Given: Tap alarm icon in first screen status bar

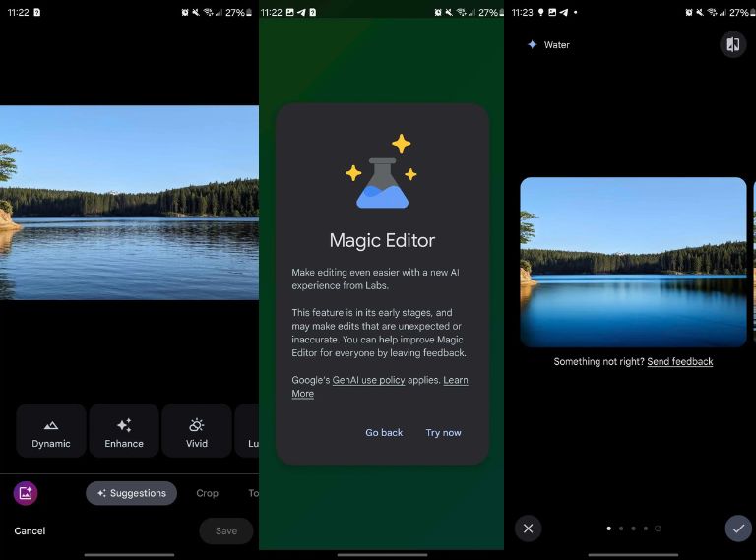Looking at the screenshot, I should pyautogui.click(x=185, y=12).
